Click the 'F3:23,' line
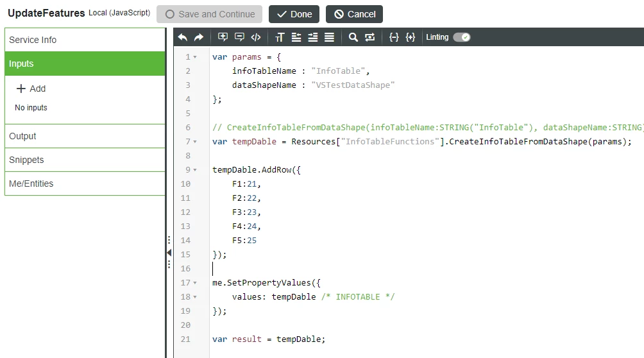Viewport: 644px width, 358px height. coord(246,212)
